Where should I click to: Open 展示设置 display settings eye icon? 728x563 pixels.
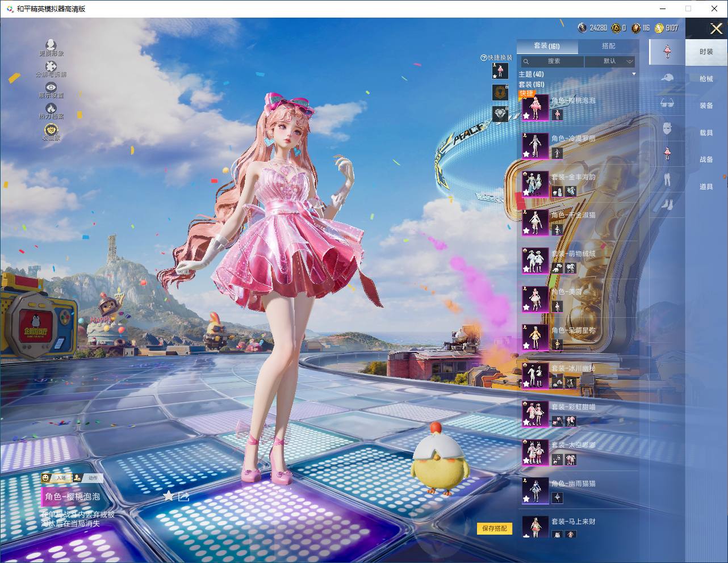tap(51, 87)
